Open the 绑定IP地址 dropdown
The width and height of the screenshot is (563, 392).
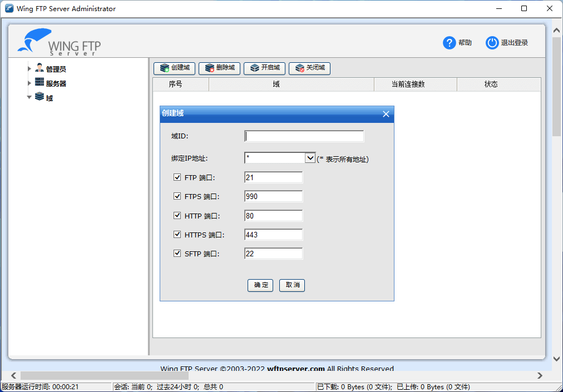point(311,157)
